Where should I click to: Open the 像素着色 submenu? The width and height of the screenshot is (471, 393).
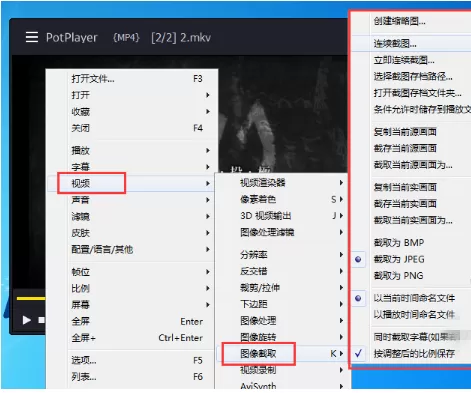pos(282,199)
